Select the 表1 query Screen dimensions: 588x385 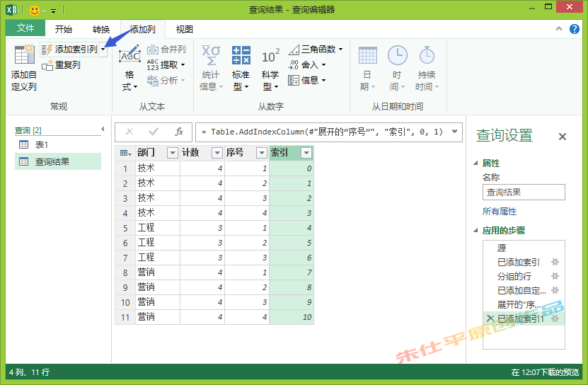(41, 145)
